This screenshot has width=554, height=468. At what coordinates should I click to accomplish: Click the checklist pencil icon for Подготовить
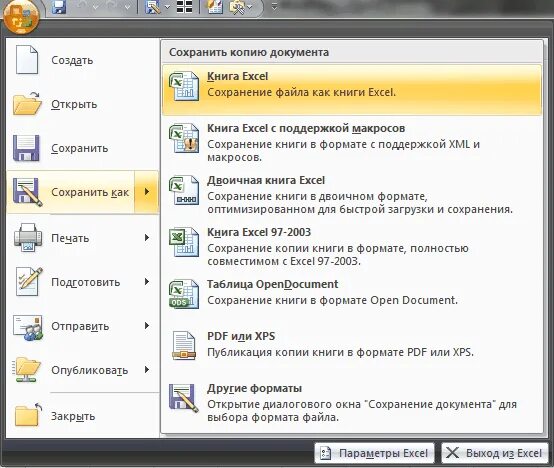(x=29, y=282)
